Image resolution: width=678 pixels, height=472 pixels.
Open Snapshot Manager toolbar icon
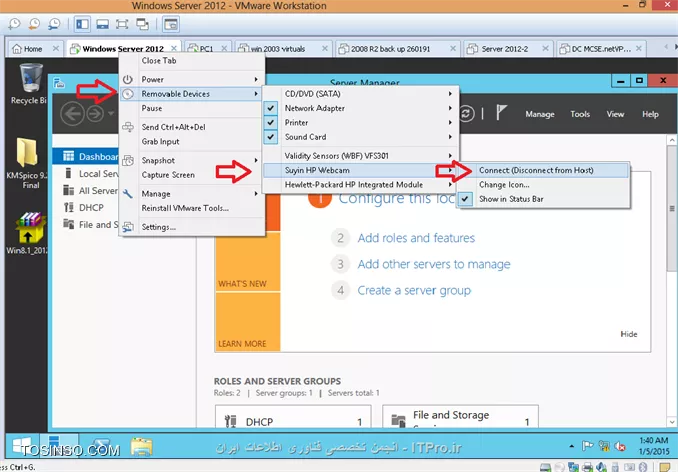click(54, 24)
